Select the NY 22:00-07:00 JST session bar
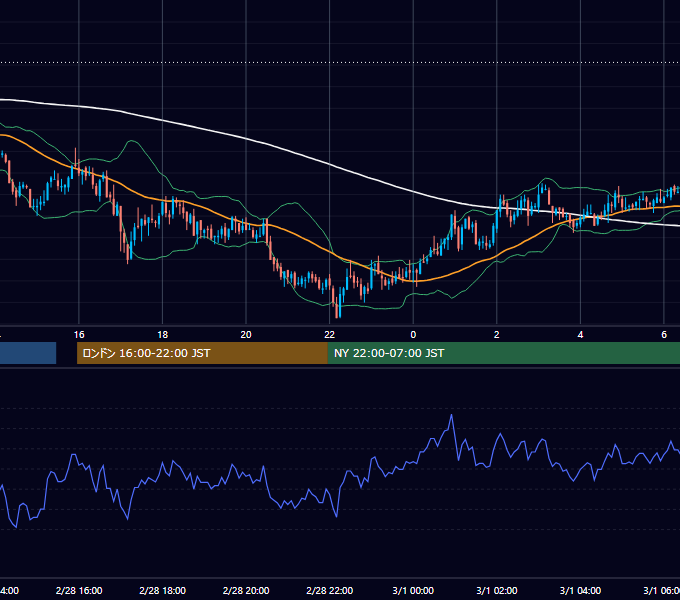This screenshot has width=680, height=600. coord(503,353)
